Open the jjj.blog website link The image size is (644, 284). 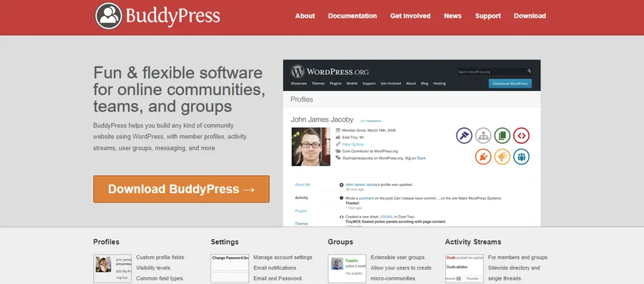[x=353, y=145]
